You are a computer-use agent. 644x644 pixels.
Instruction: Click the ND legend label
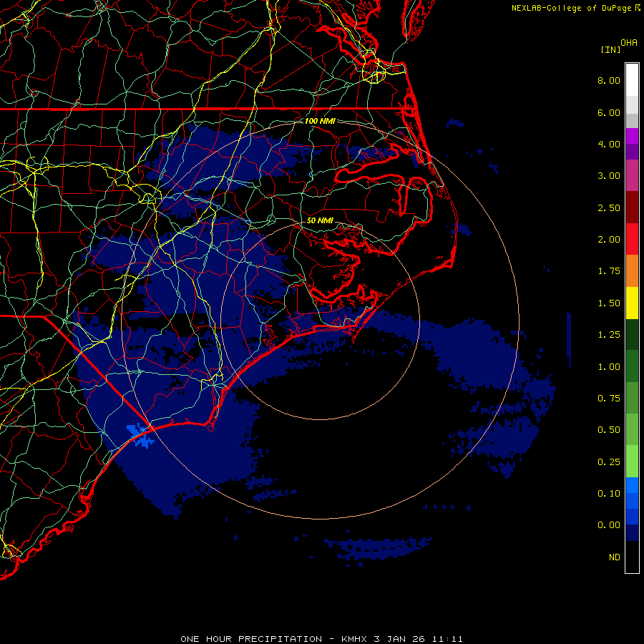615,557
